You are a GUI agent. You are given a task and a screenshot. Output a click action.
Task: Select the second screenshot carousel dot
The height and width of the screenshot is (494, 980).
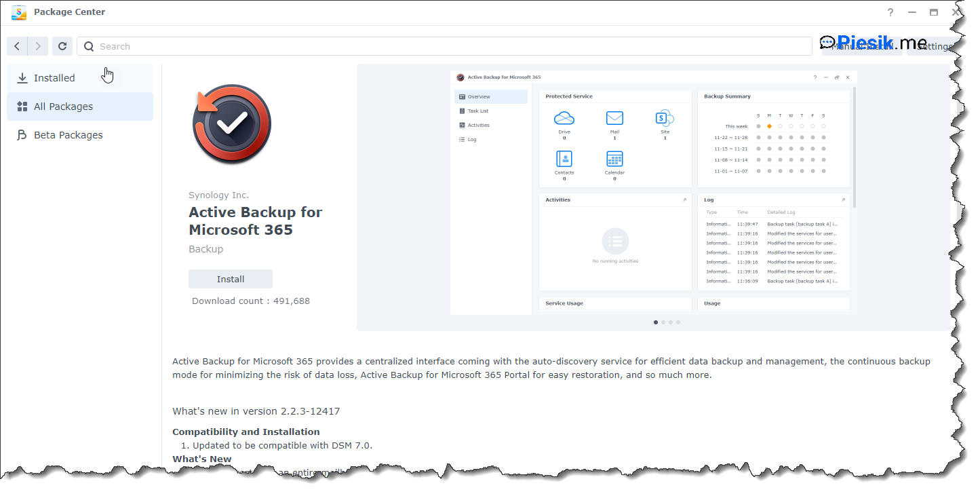click(x=663, y=322)
